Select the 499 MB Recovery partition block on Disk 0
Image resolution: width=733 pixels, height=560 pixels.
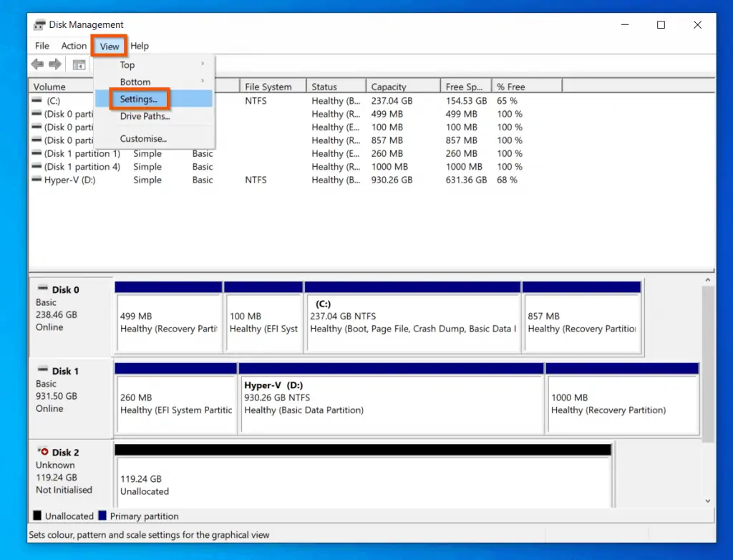point(169,317)
